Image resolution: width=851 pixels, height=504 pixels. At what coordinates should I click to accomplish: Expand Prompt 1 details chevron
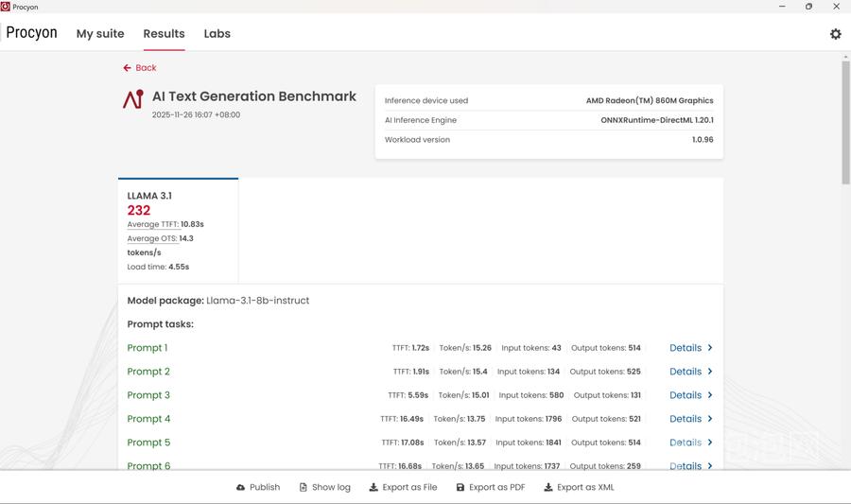(710, 348)
